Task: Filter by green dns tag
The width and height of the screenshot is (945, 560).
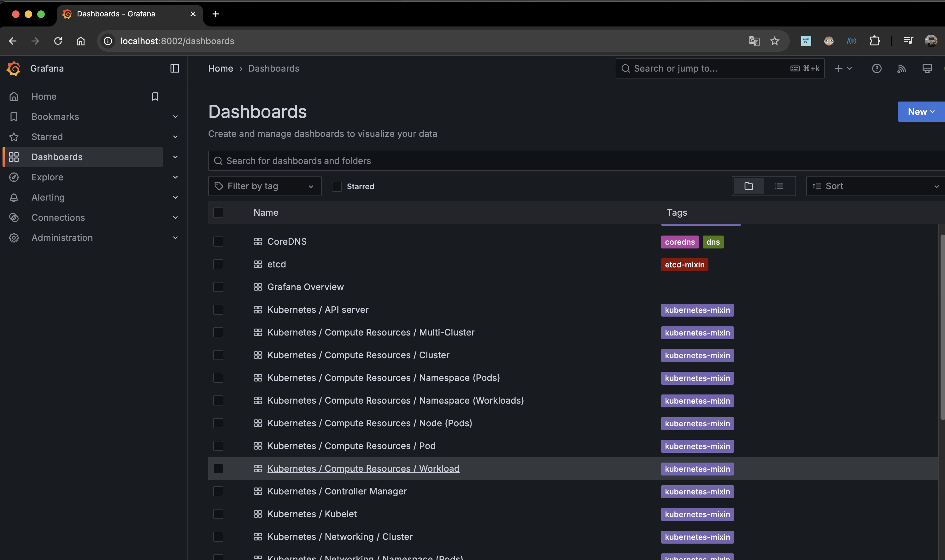Action: [713, 242]
